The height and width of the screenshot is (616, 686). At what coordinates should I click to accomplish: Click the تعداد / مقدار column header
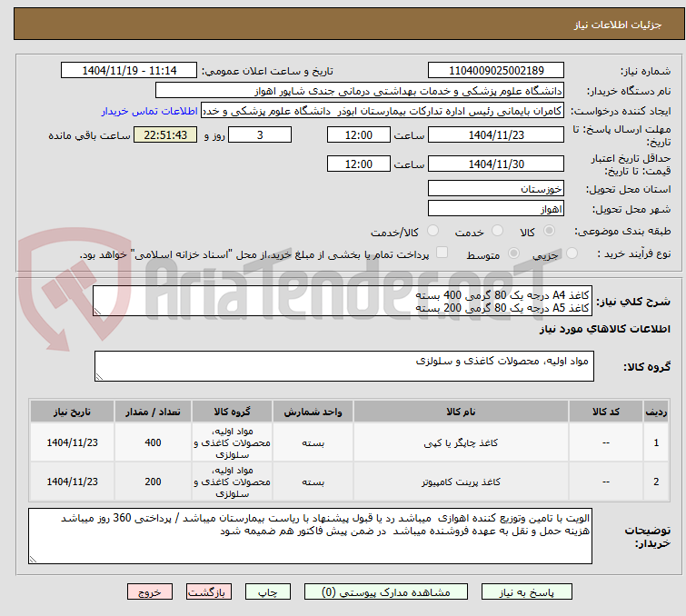(x=153, y=412)
